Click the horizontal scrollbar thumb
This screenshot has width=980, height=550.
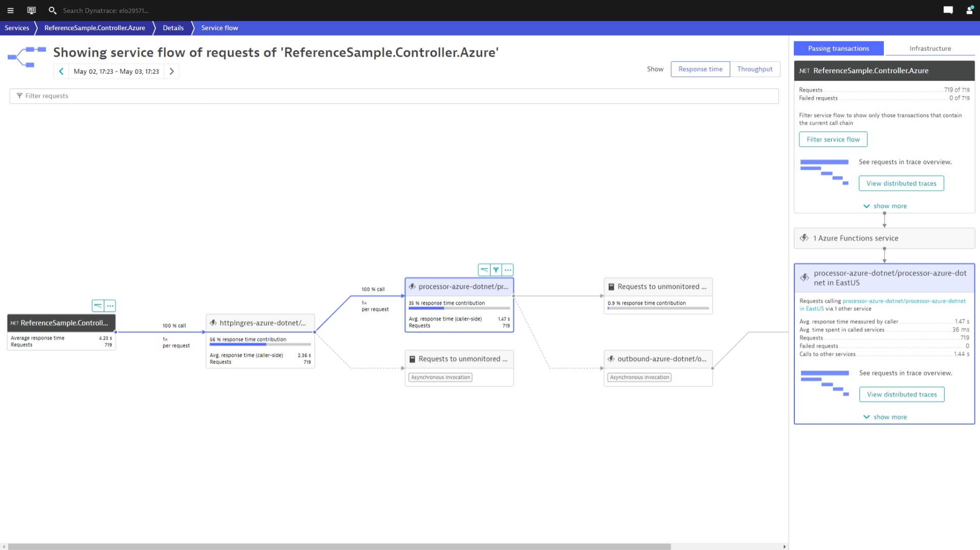click(x=339, y=547)
